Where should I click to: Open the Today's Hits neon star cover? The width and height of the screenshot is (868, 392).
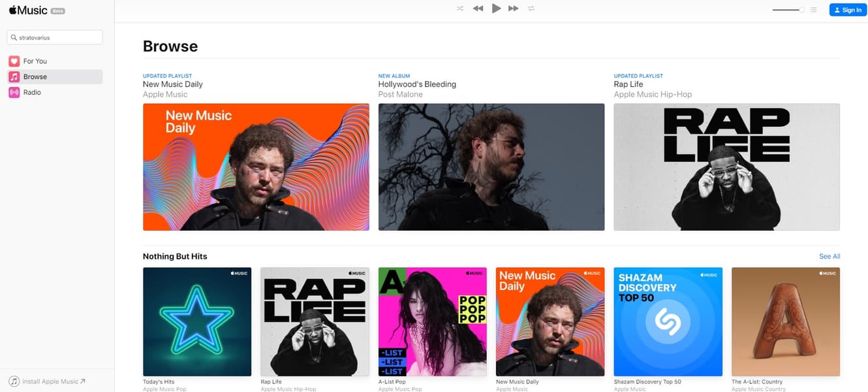[x=197, y=321]
